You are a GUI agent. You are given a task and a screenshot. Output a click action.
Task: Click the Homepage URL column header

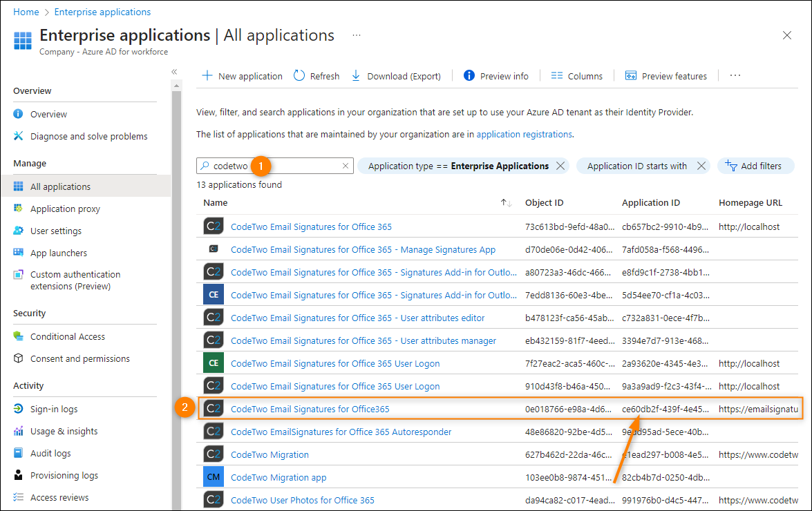[750, 203]
